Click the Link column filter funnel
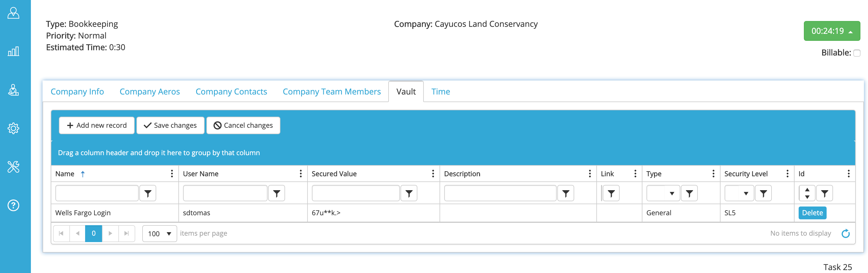 [611, 193]
